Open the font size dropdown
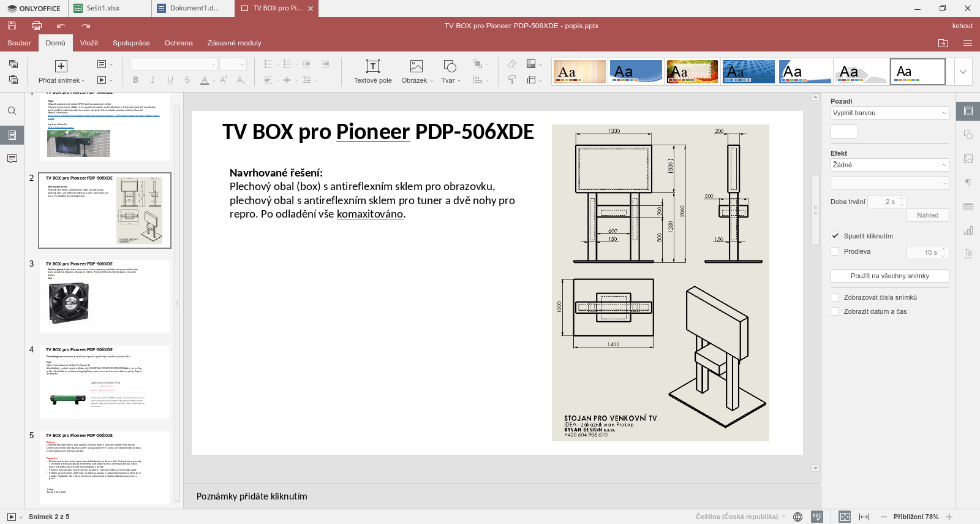The width and height of the screenshot is (980, 524). [233, 64]
